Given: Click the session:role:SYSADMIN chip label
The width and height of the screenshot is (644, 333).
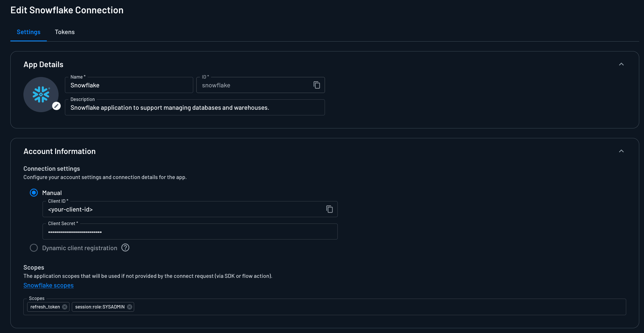Looking at the screenshot, I should [100, 307].
